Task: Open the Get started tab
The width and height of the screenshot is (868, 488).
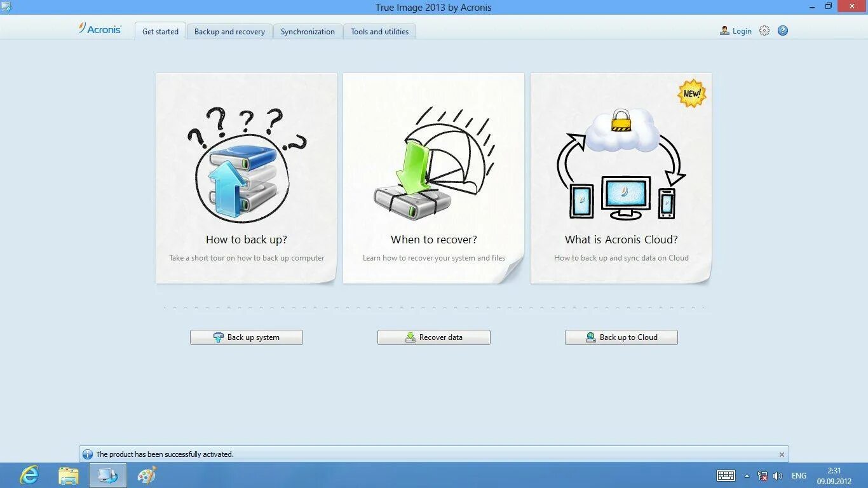Action: pyautogui.click(x=160, y=31)
